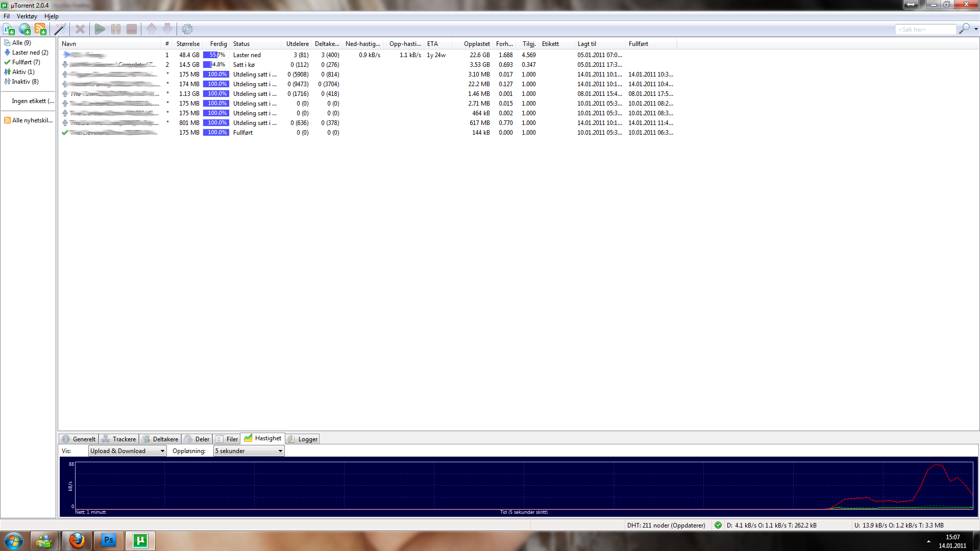The height and width of the screenshot is (551, 980).
Task: Switch to the Generelt tab
Action: 79,439
